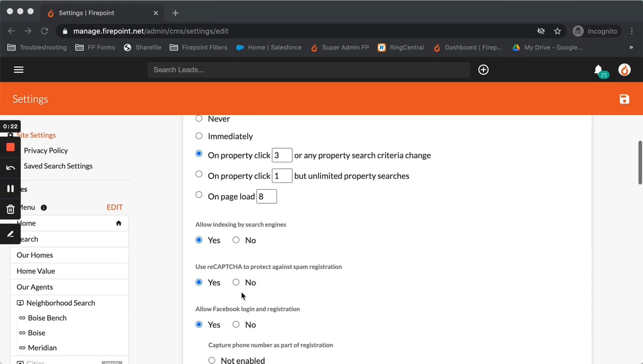Open Troubleshooting bookmarks folder
Image resolution: width=643 pixels, height=364 pixels.
point(37,47)
